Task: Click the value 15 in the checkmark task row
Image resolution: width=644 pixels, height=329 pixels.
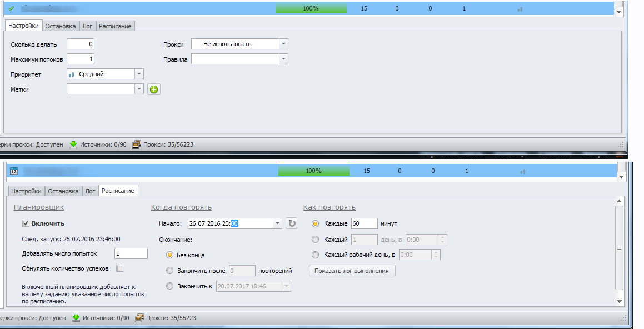Action: tap(364, 9)
